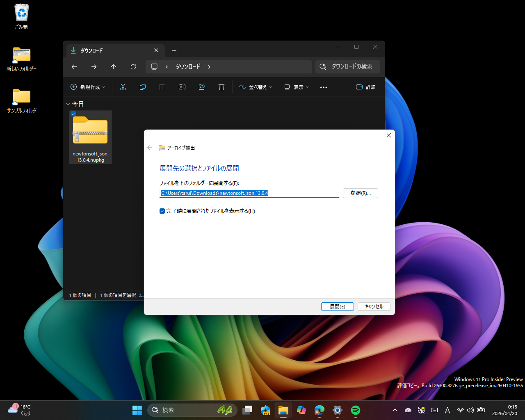Open the Windows Start menu
The width and height of the screenshot is (525, 420).
[137, 410]
